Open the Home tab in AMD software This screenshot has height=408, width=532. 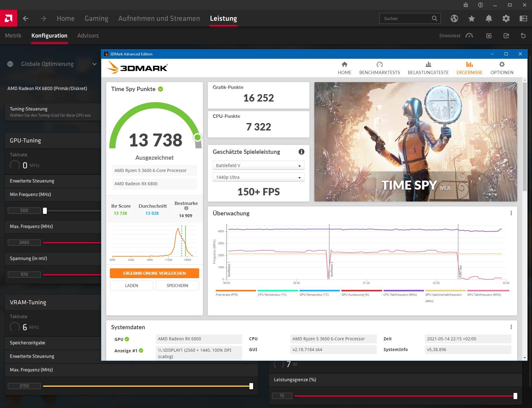pos(66,18)
